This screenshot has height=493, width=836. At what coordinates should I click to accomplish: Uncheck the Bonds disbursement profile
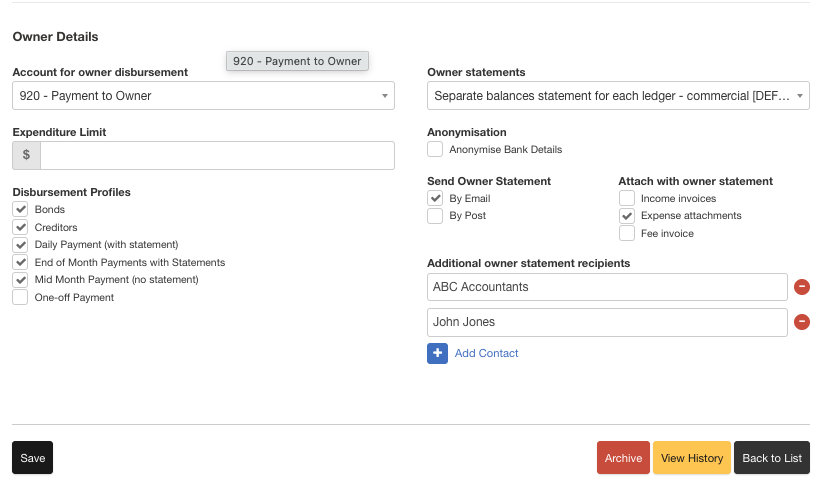click(20, 209)
